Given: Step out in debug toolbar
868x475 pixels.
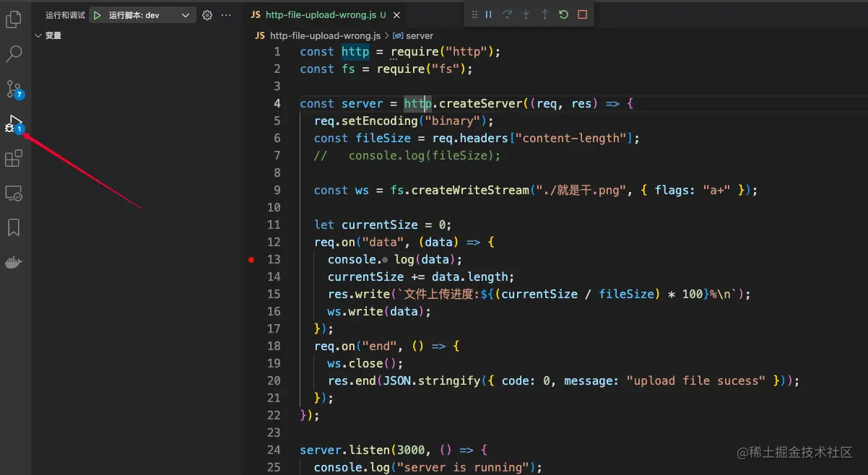Looking at the screenshot, I should tap(544, 14).
